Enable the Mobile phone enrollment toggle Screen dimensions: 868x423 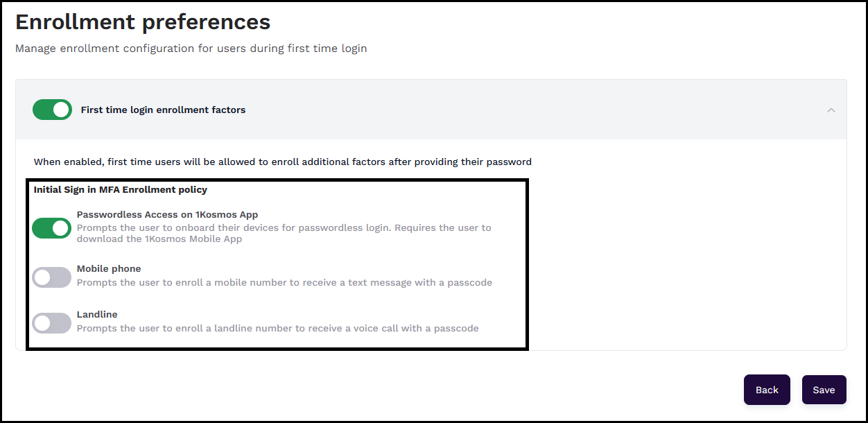click(52, 277)
